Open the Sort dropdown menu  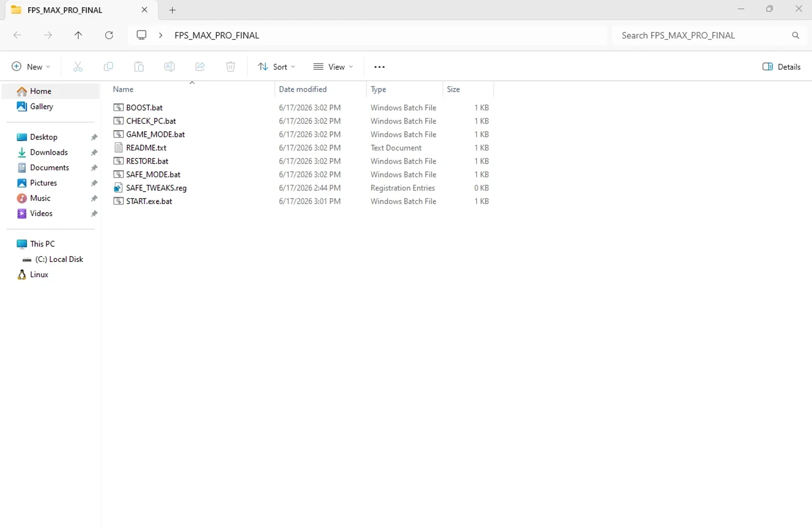(276, 67)
